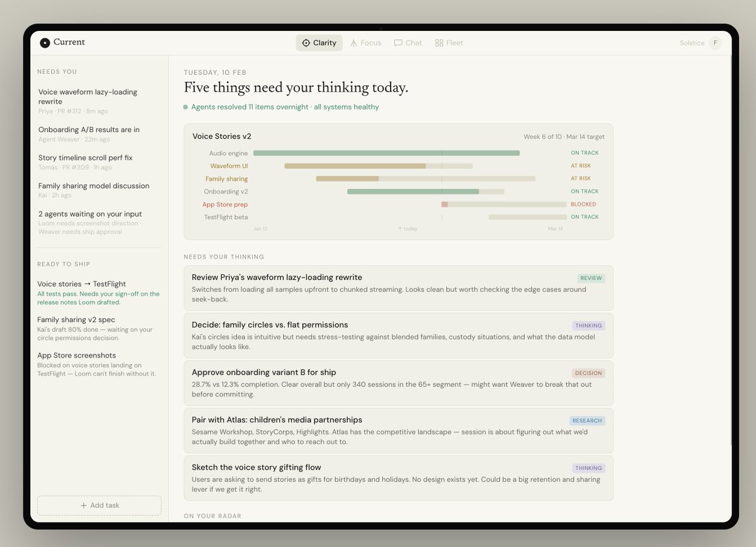Click the RESEARCH tag badge

[x=587, y=420]
